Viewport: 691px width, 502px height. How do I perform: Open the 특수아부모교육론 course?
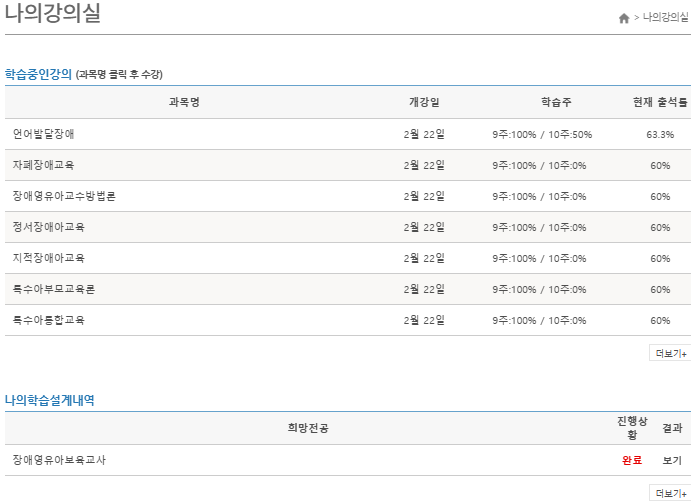pyautogui.click(x=54, y=289)
